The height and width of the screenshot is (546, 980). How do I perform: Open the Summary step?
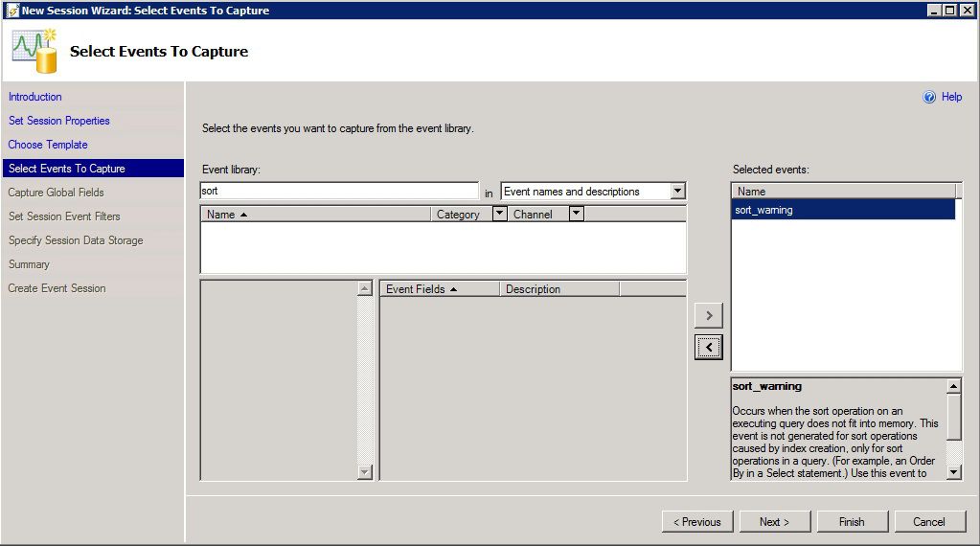click(x=29, y=264)
